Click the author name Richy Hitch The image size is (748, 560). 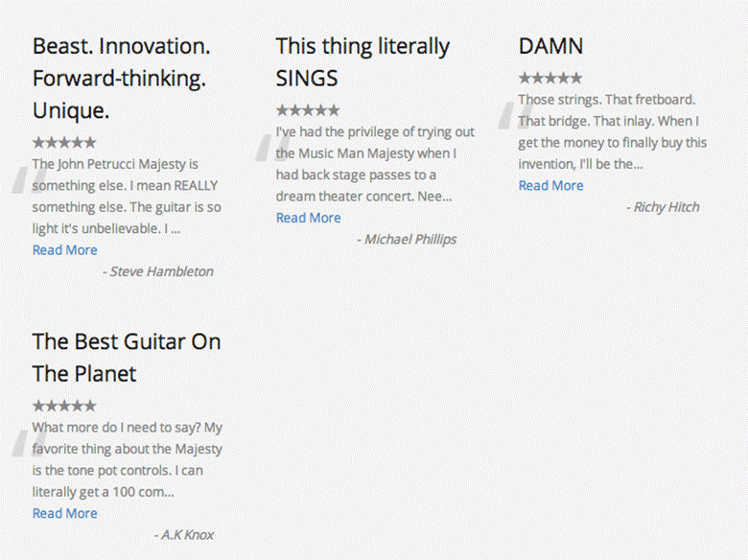click(663, 207)
